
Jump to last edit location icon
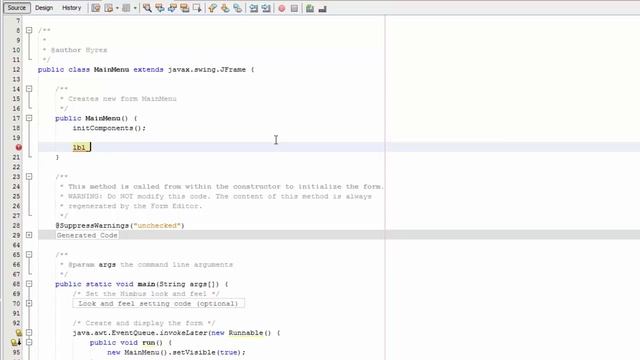(x=96, y=8)
